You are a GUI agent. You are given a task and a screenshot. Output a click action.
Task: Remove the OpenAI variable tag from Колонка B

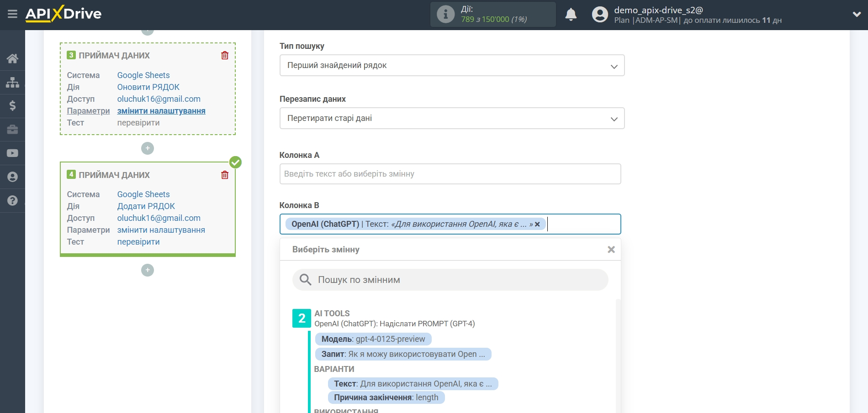click(x=537, y=224)
